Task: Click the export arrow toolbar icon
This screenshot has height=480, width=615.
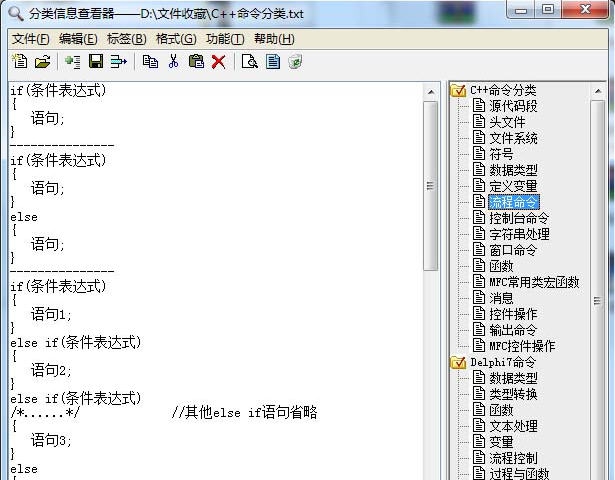Action: pyautogui.click(x=118, y=62)
